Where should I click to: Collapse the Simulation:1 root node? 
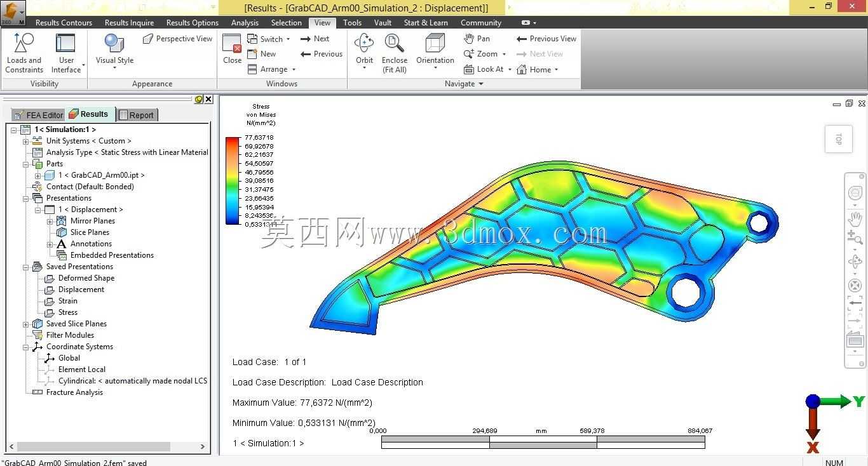point(13,130)
